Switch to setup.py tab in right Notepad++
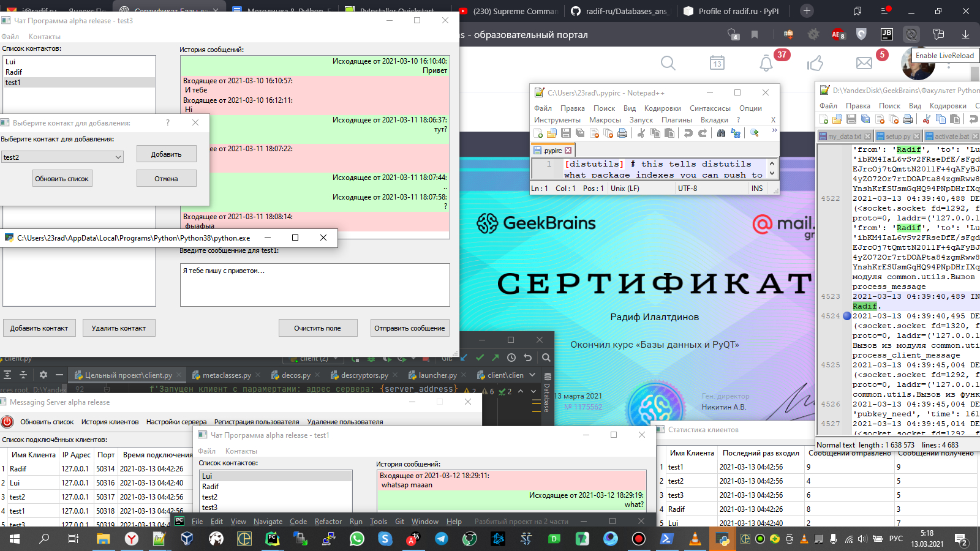The width and height of the screenshot is (980, 551). pyautogui.click(x=897, y=137)
